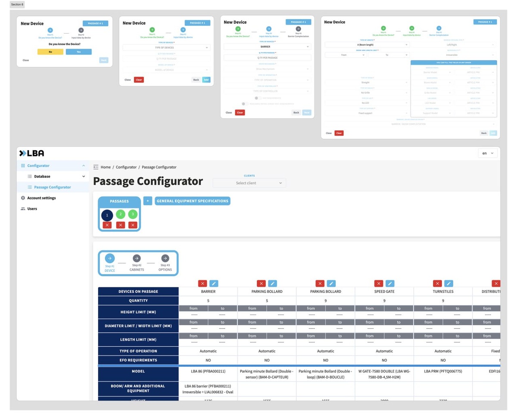Open the MODEL of DEVICE dropdown

click(x=166, y=70)
